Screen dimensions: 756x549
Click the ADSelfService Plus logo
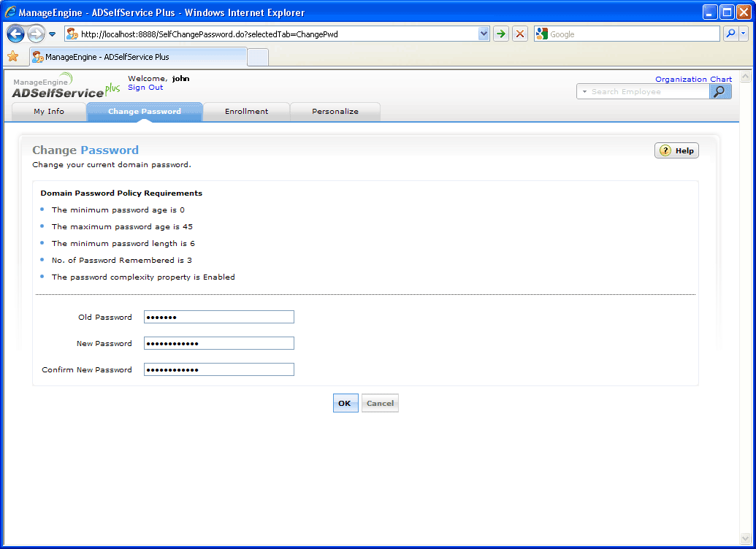click(x=66, y=86)
